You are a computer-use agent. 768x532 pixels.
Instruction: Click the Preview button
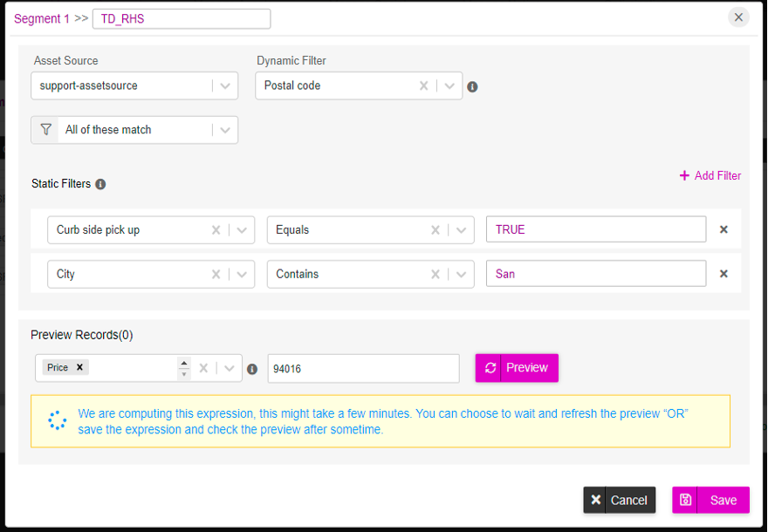[x=517, y=367]
